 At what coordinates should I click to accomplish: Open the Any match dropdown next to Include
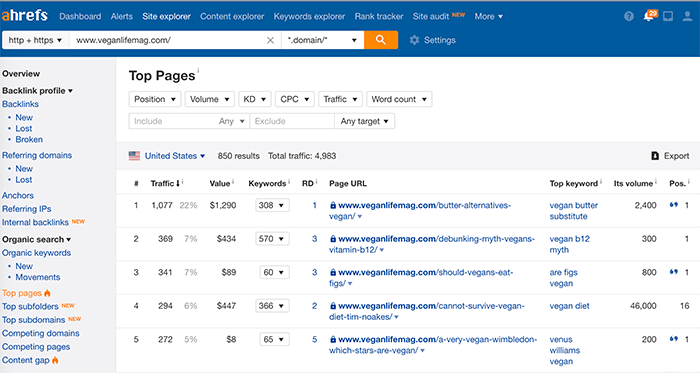click(232, 121)
